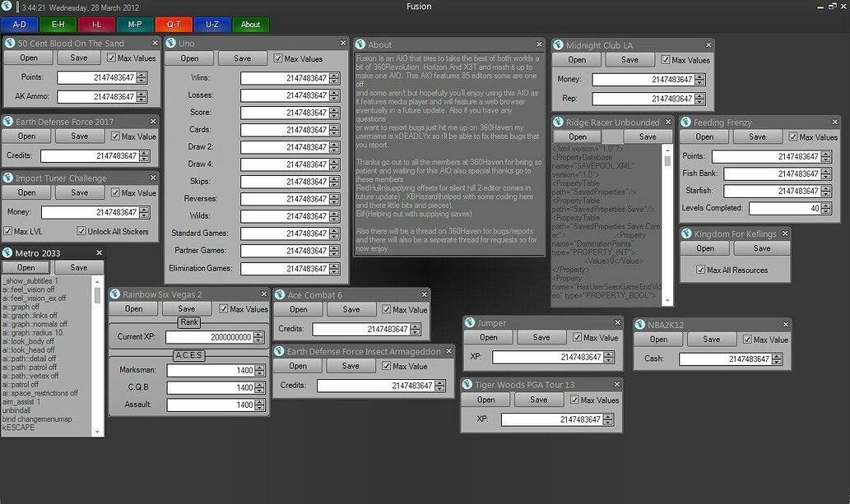Open the About tab
The width and height of the screenshot is (850, 504).
coord(250,24)
